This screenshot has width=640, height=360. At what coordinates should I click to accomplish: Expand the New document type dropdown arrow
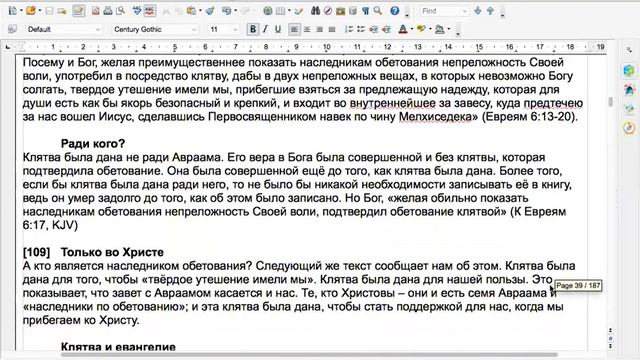pyautogui.click(x=21, y=11)
